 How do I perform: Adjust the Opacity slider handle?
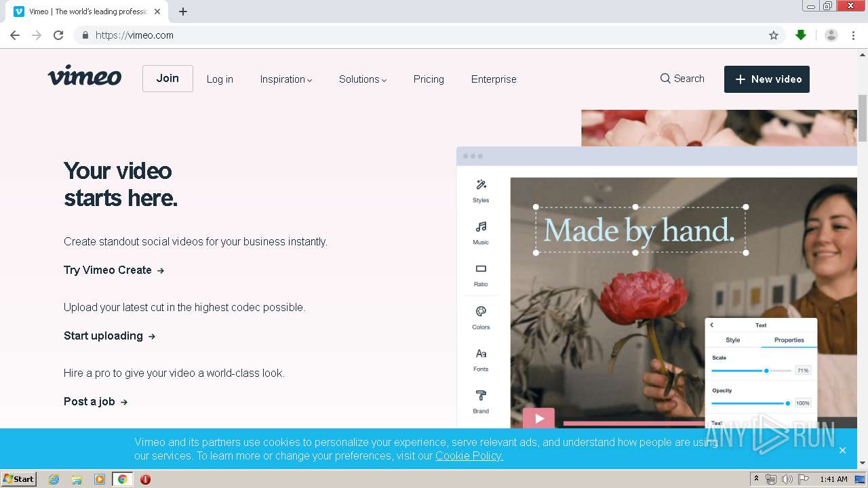[x=787, y=403]
